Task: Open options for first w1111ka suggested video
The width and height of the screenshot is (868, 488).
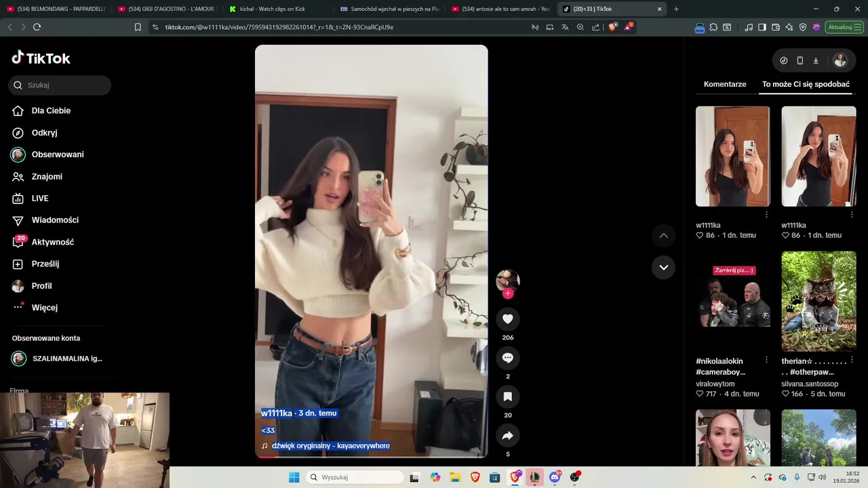Action: (x=766, y=215)
